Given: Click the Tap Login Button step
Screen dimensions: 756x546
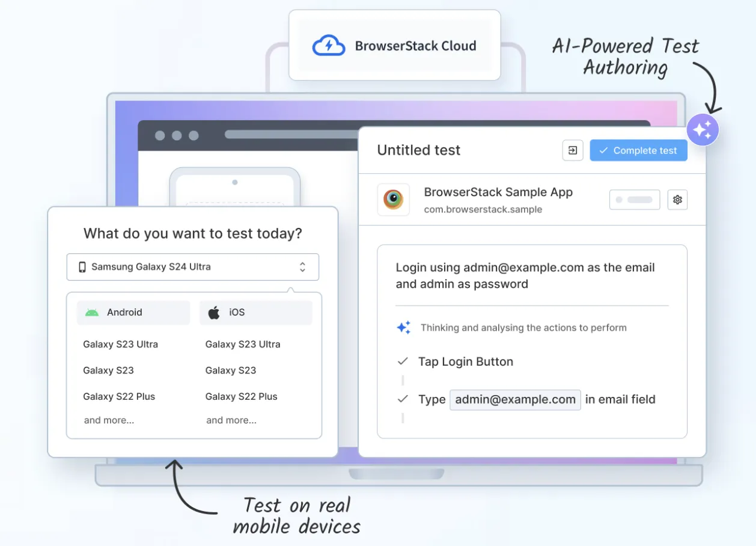Looking at the screenshot, I should [x=466, y=362].
